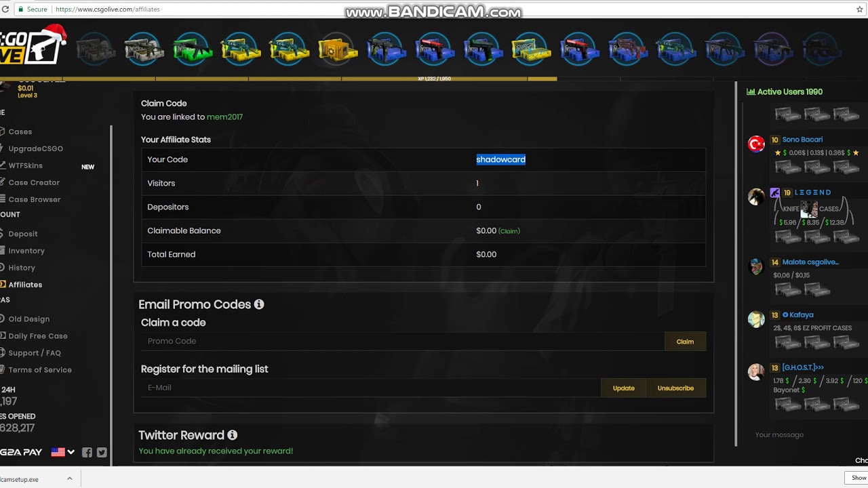Image resolution: width=868 pixels, height=488 pixels.
Task: Click the Secure lock icon in the address bar
Action: click(x=21, y=9)
